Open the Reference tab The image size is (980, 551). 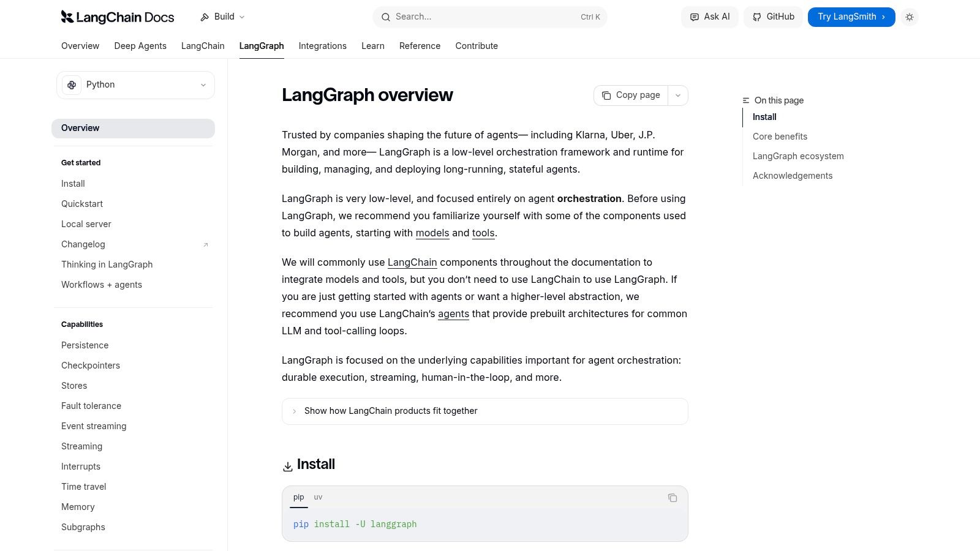point(420,46)
